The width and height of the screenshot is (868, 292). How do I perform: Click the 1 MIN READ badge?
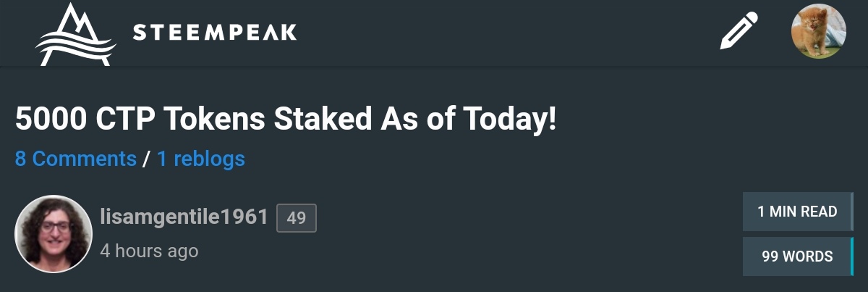[797, 212]
